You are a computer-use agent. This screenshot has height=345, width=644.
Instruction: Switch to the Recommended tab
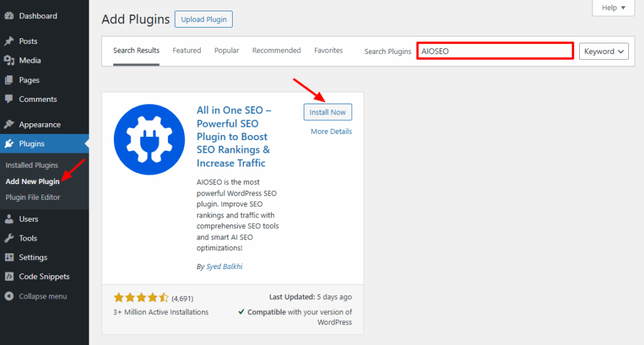[x=277, y=50]
